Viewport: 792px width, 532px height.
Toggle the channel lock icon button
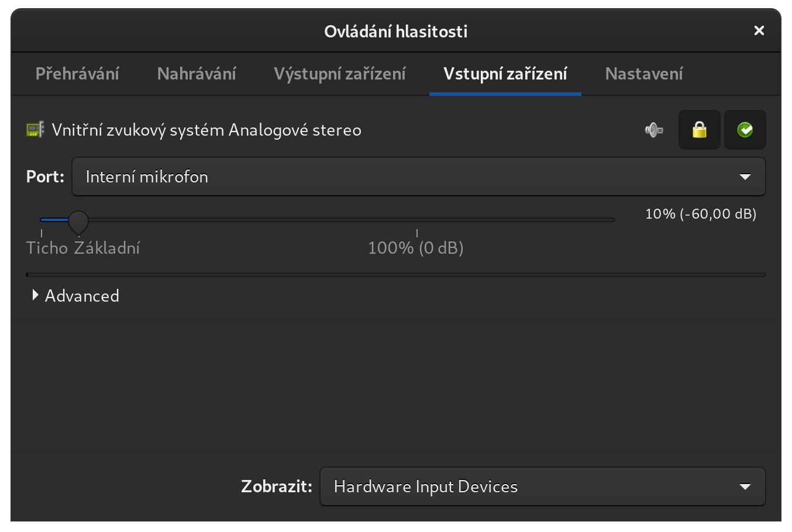[700, 130]
